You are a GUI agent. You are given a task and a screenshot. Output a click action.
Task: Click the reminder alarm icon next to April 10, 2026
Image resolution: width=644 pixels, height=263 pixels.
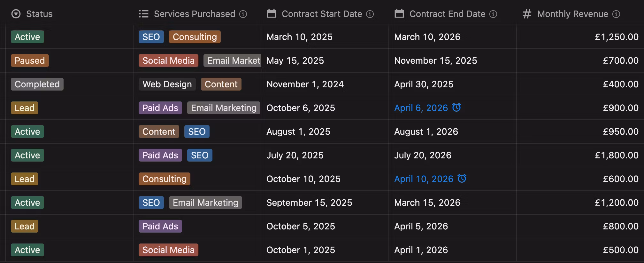462,179
